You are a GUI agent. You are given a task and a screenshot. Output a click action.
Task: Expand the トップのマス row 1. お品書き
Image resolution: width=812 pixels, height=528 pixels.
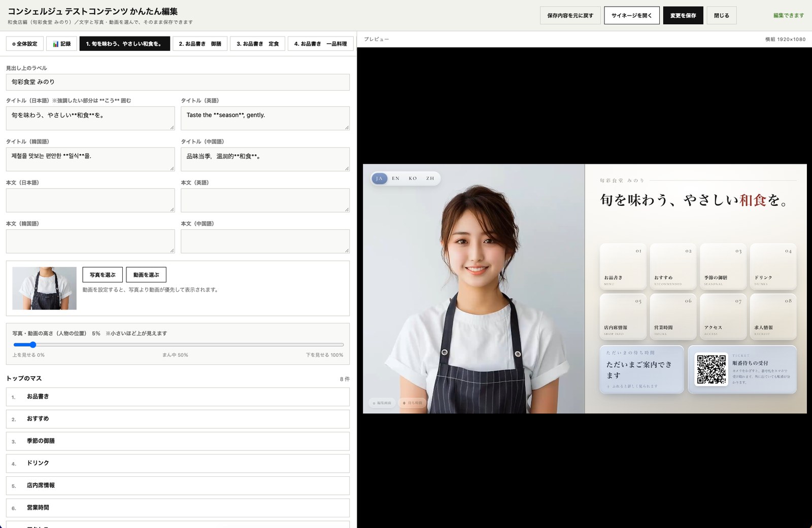point(178,397)
